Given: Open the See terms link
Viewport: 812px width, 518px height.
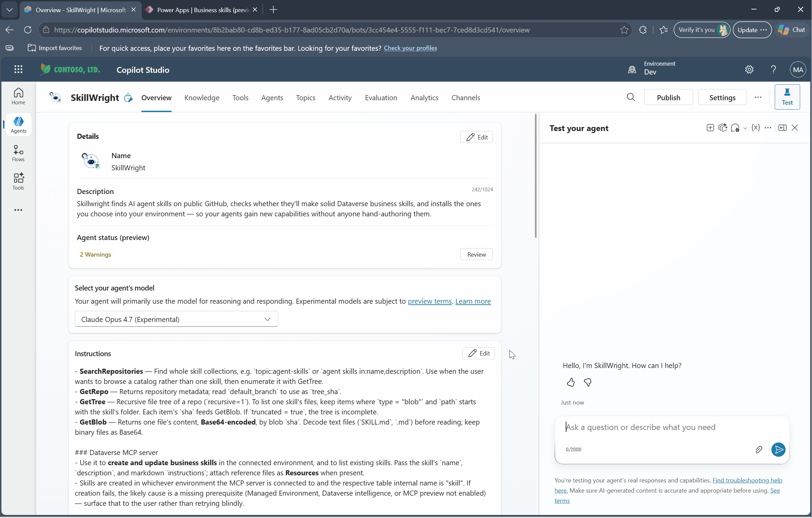Looking at the screenshot, I should tap(775, 490).
